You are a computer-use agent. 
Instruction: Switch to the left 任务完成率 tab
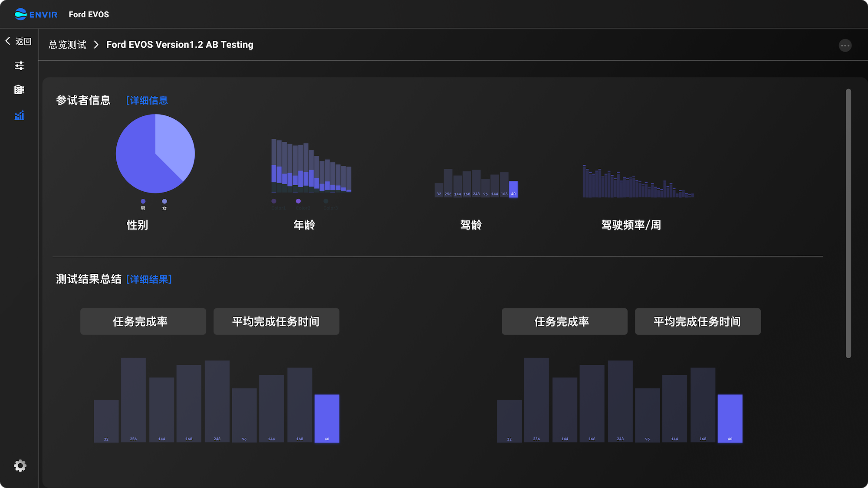[x=143, y=321]
